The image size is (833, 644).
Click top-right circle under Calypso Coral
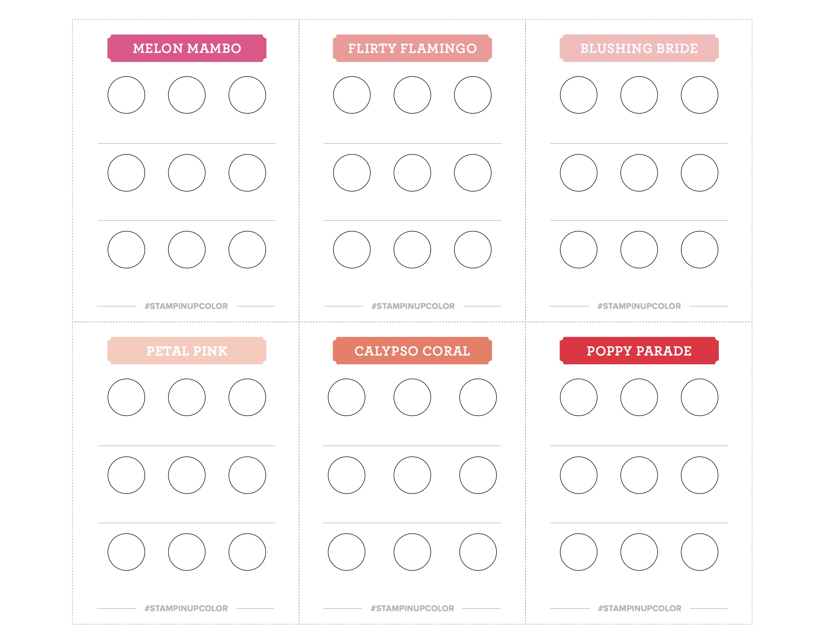click(478, 397)
